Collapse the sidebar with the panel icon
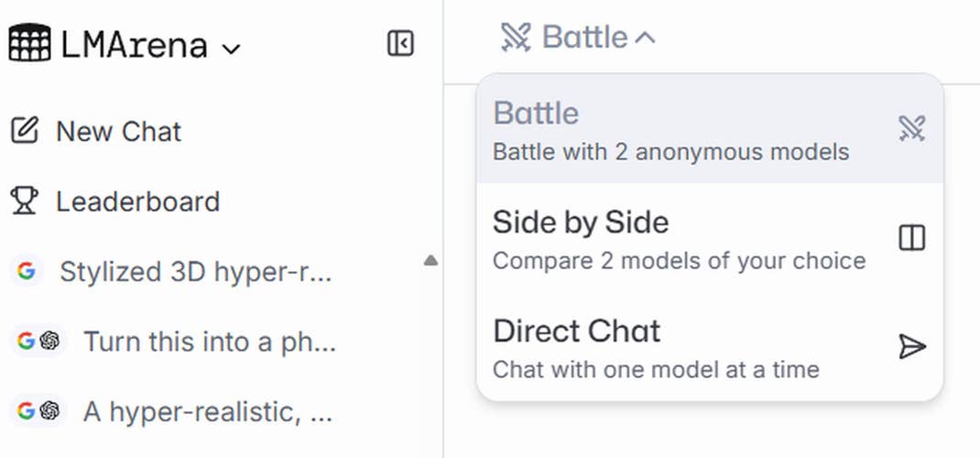The width and height of the screenshot is (980, 458). [400, 43]
